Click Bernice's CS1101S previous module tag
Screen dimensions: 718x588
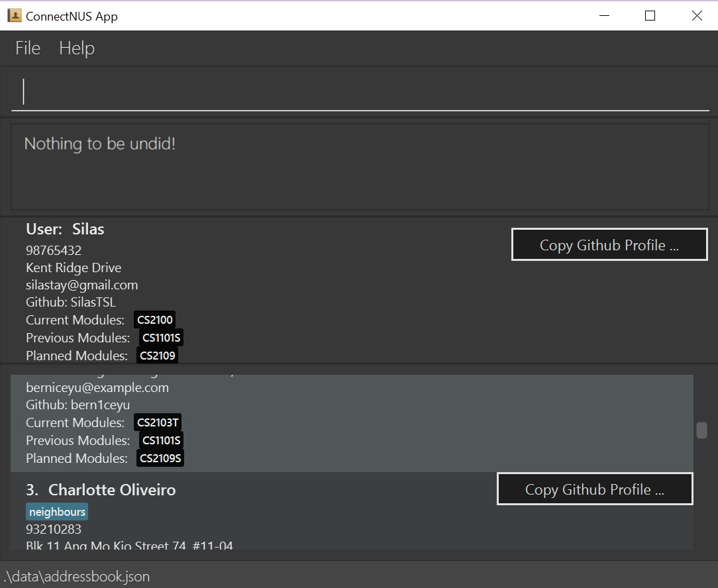(x=161, y=440)
